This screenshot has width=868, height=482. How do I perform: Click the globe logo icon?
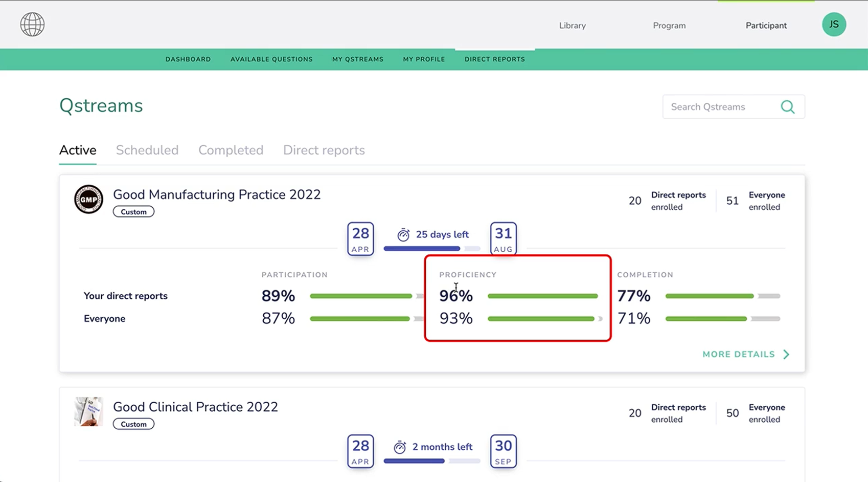coord(32,25)
